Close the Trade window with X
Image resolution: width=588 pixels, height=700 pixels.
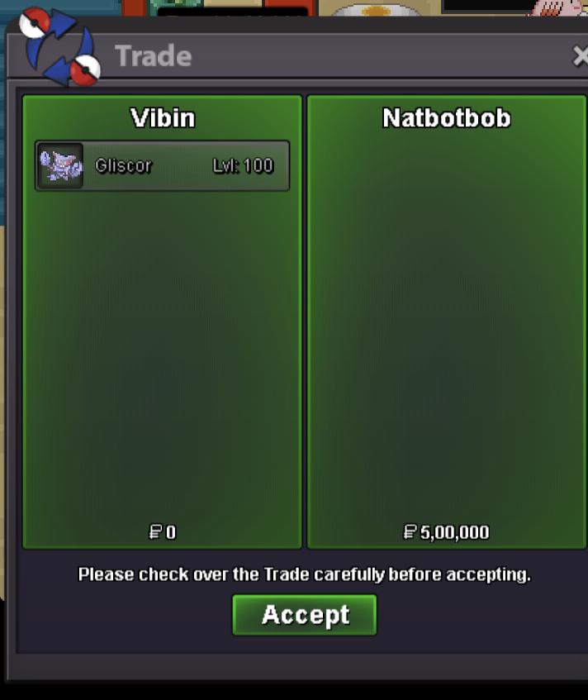[x=580, y=56]
